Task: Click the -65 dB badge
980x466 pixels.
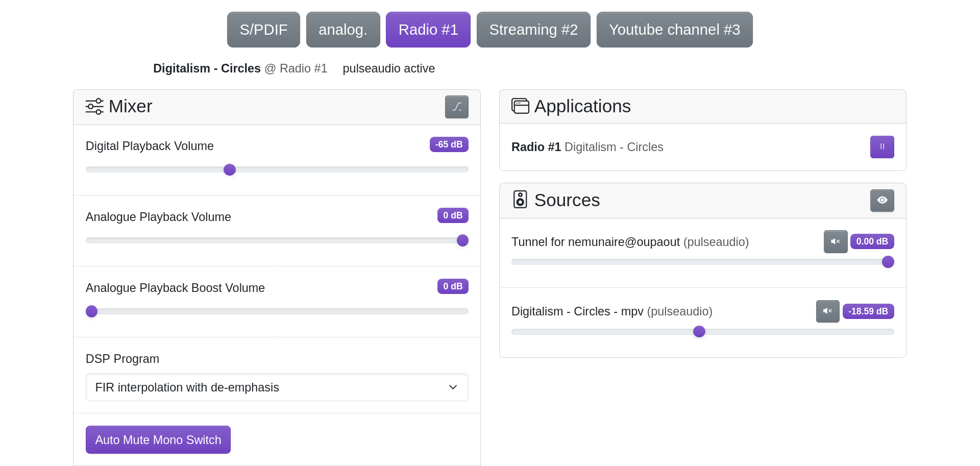Action: (449, 144)
